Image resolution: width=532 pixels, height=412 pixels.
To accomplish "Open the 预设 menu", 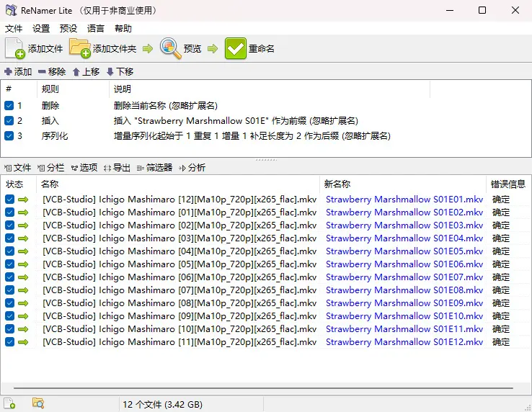I will click(x=68, y=29).
